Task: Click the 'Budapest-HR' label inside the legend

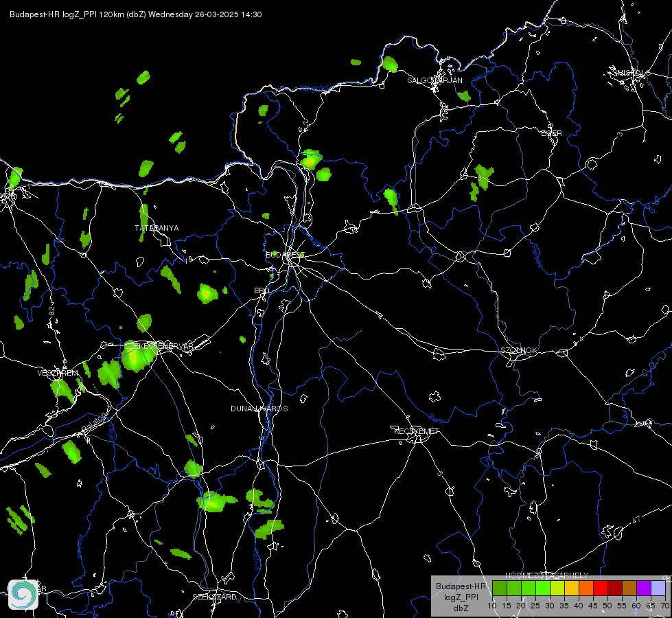Action: [x=461, y=586]
